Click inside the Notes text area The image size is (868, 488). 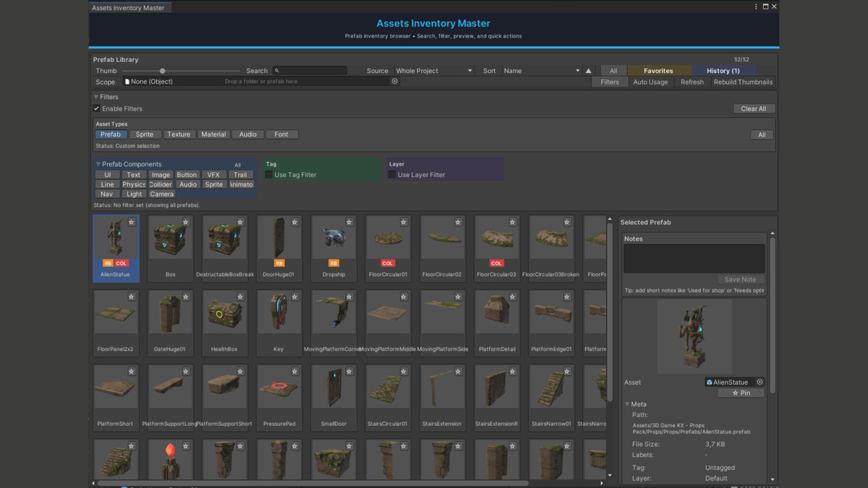[x=694, y=259]
